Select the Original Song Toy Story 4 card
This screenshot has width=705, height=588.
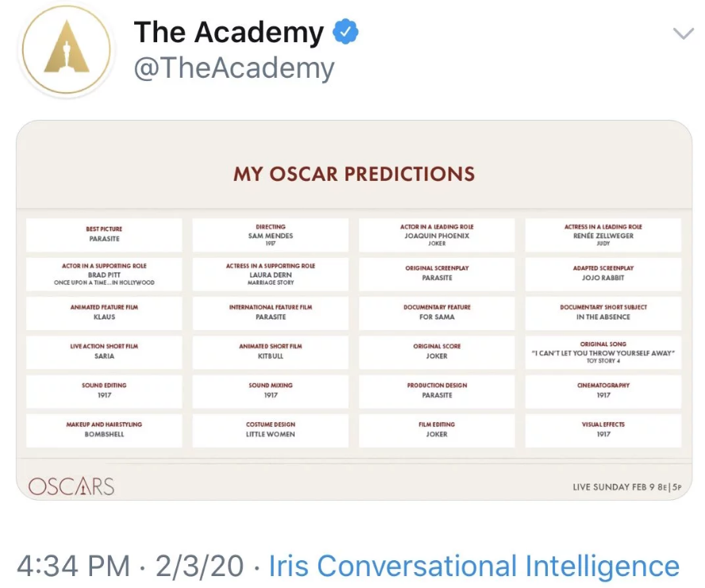point(603,352)
